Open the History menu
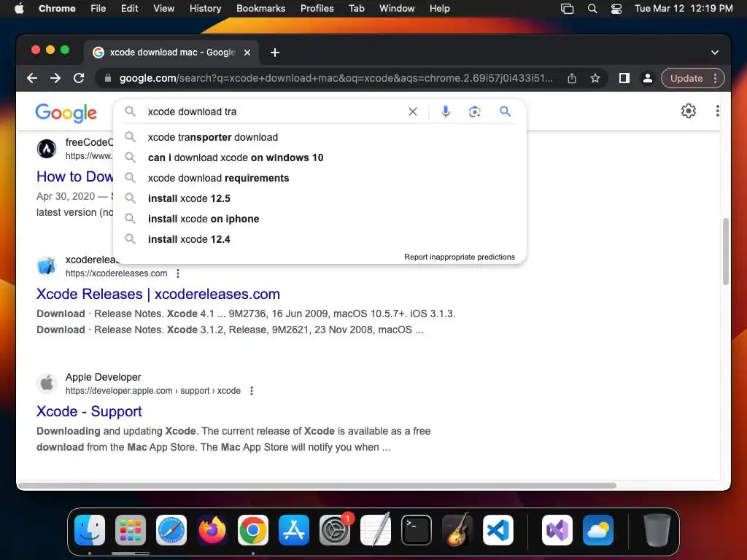 (205, 9)
